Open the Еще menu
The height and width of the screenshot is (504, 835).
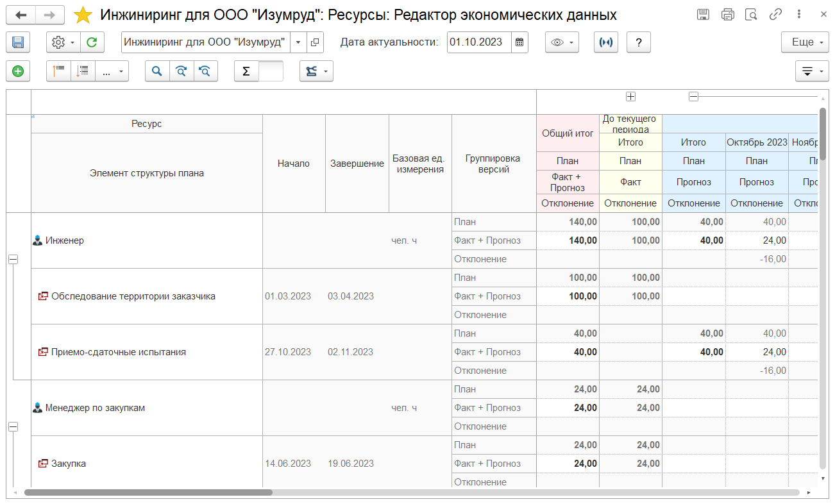(x=806, y=42)
